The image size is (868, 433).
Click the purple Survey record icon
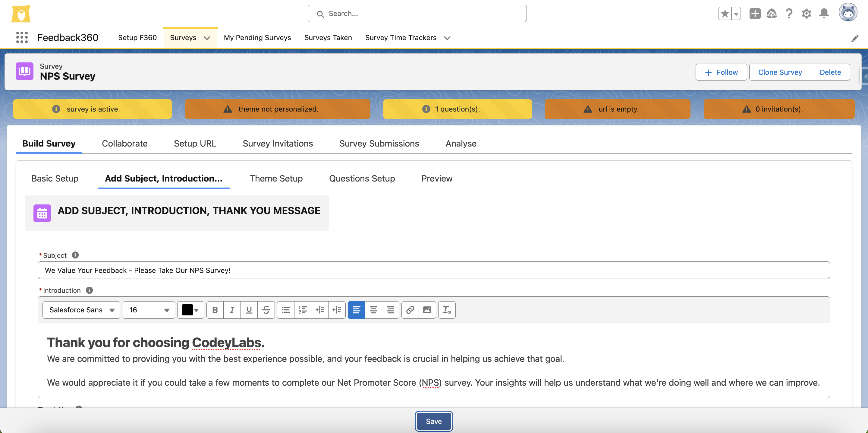click(25, 71)
